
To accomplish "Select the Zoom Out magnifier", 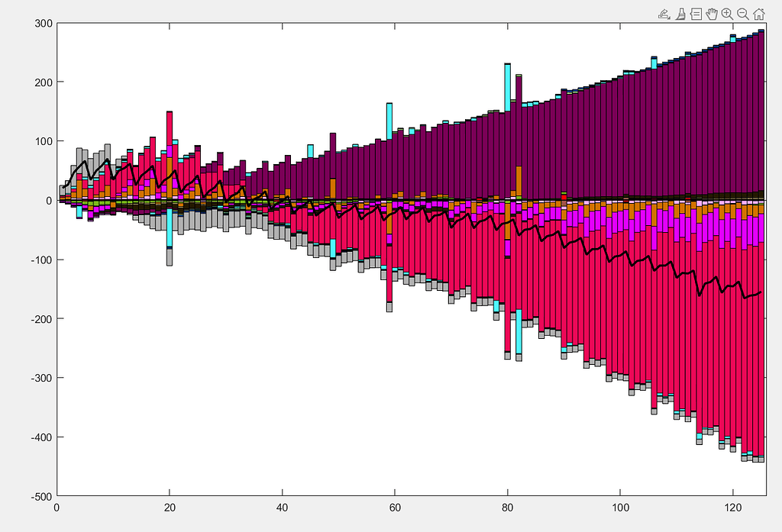I will click(742, 13).
